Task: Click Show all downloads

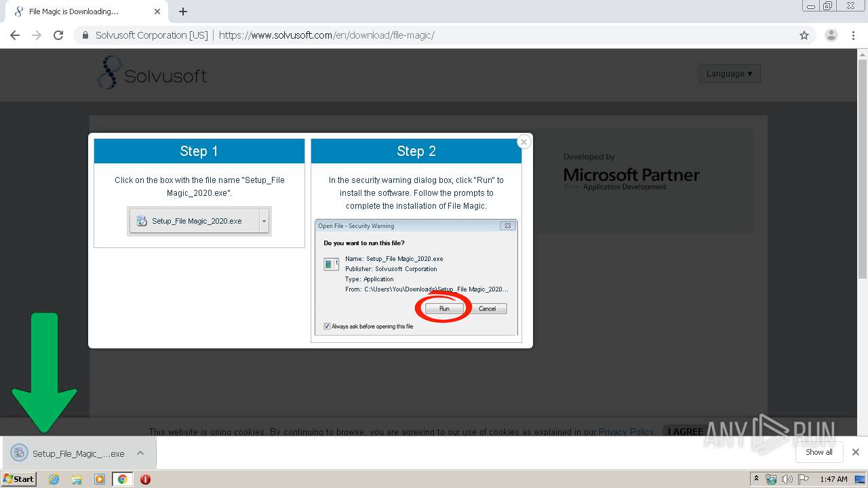Action: click(x=819, y=452)
